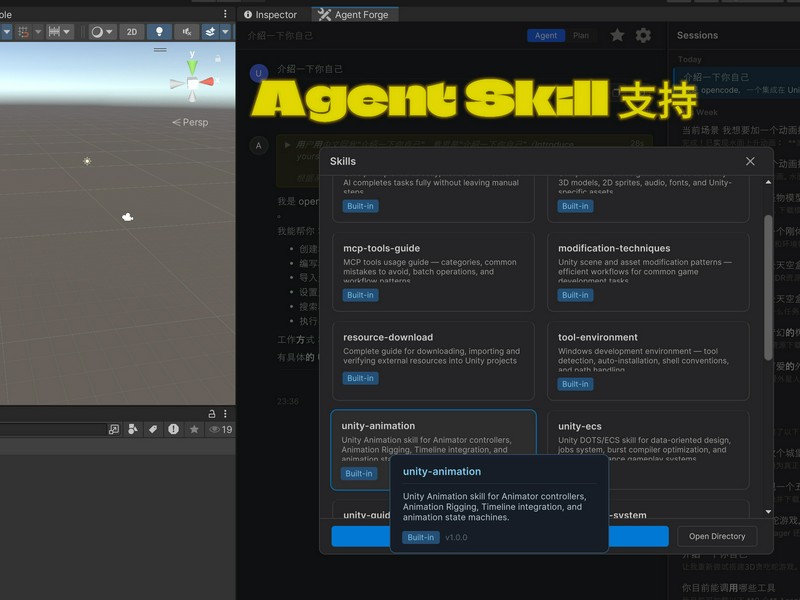Click 'unity-animation' title in tooltip
Viewport: 800px width, 600px height.
(x=442, y=471)
